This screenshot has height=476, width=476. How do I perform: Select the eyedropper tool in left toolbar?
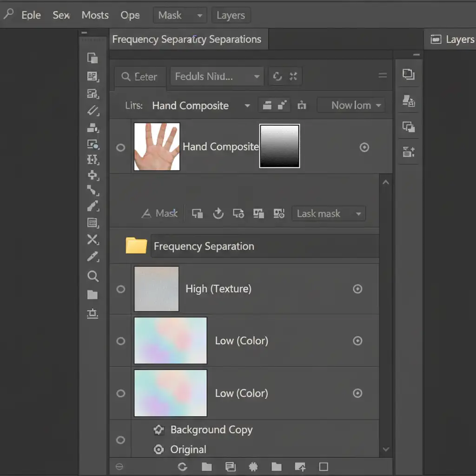tap(93, 257)
